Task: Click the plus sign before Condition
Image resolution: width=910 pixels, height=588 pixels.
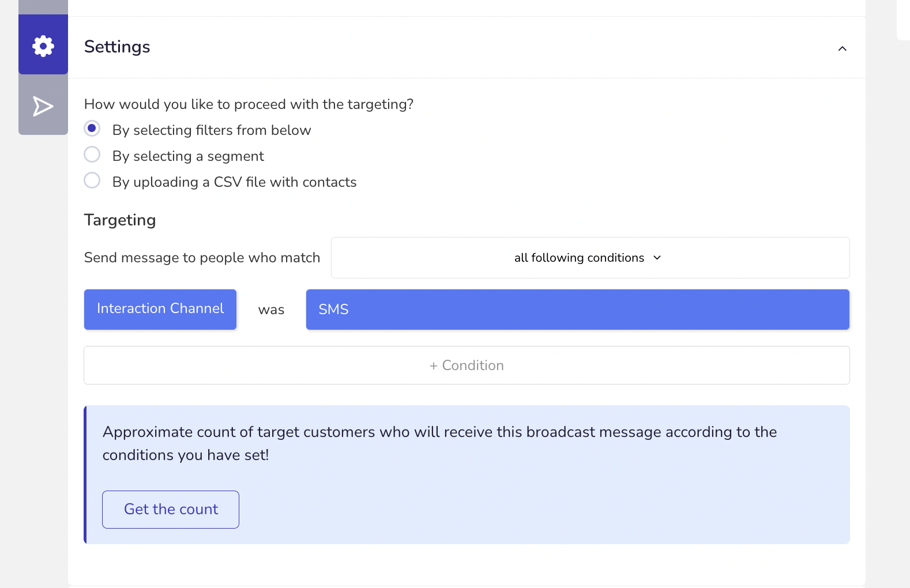Action: pyautogui.click(x=433, y=366)
